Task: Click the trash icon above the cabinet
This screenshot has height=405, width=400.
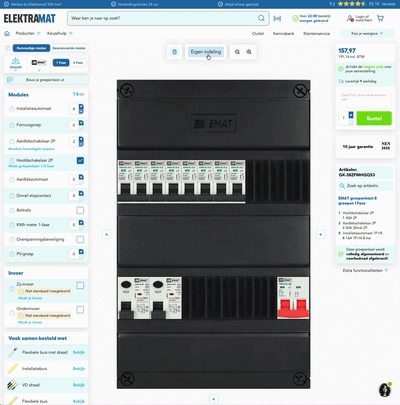Action: pos(174,52)
